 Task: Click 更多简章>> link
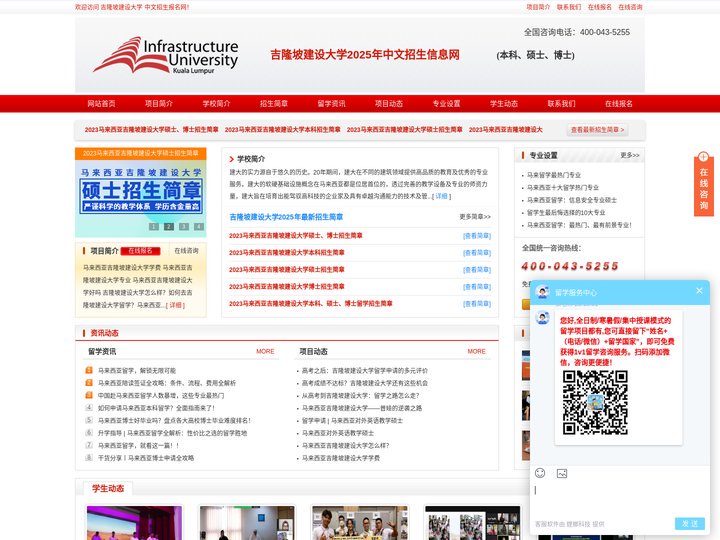(475, 216)
